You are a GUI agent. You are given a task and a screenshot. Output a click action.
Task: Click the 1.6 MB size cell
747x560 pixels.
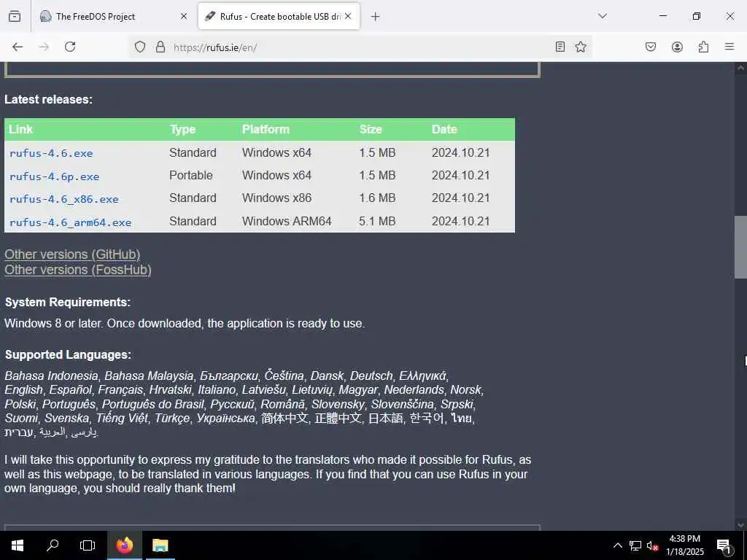[x=377, y=198]
